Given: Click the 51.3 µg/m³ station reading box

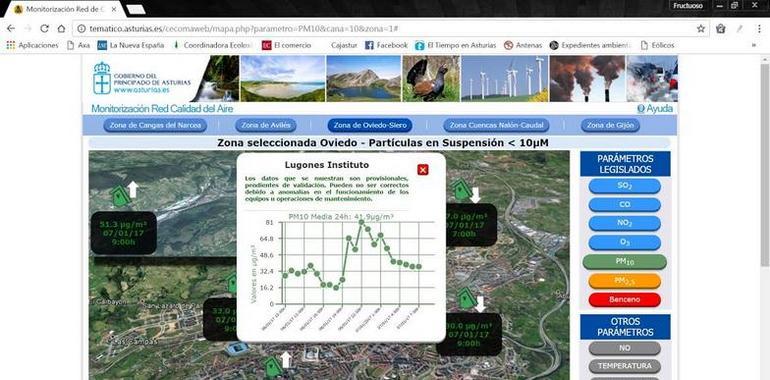Looking at the screenshot, I should (x=124, y=233).
